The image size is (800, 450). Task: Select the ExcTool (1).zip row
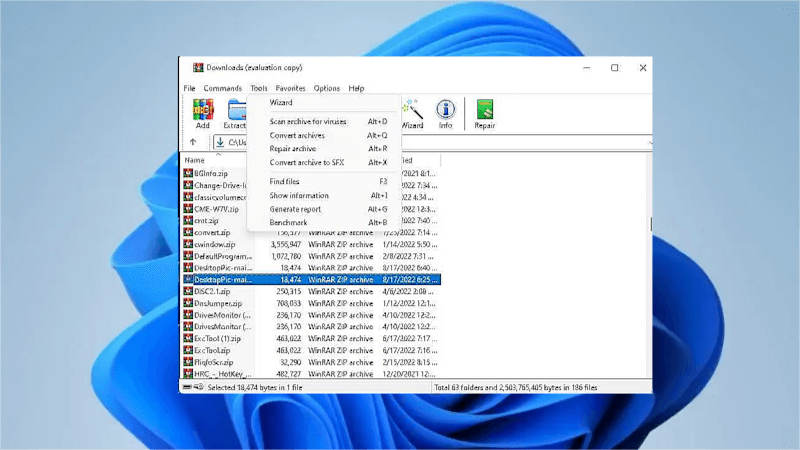pos(218,338)
